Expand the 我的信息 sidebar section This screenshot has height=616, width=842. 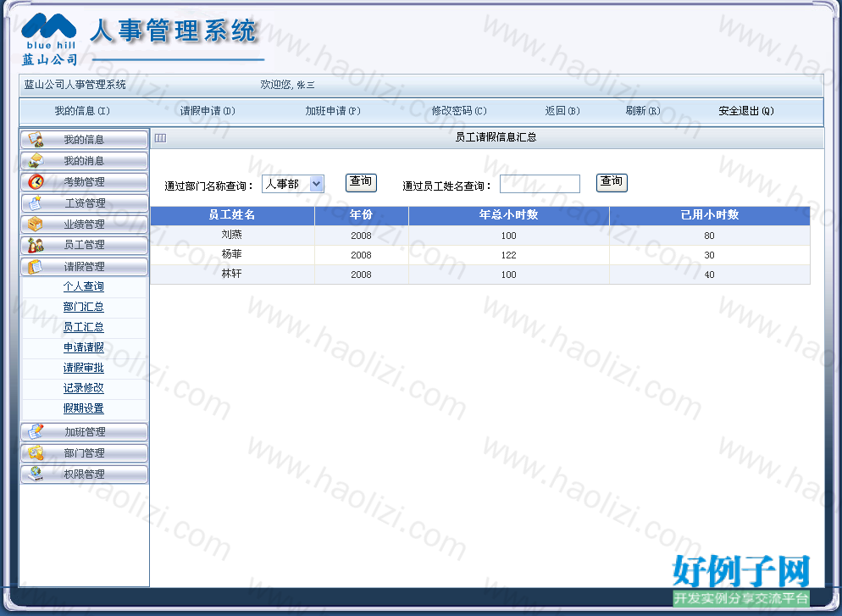click(85, 140)
